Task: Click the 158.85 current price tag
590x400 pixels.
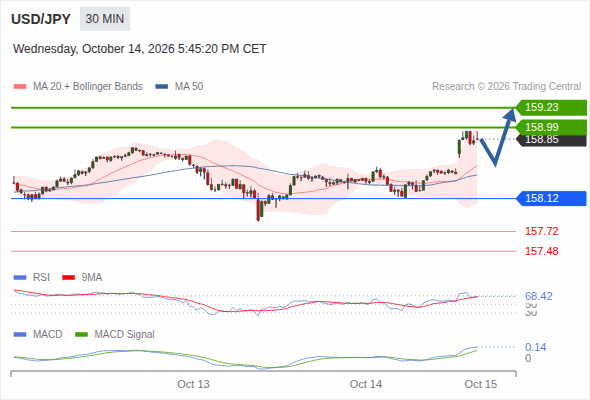Action: tap(551, 140)
